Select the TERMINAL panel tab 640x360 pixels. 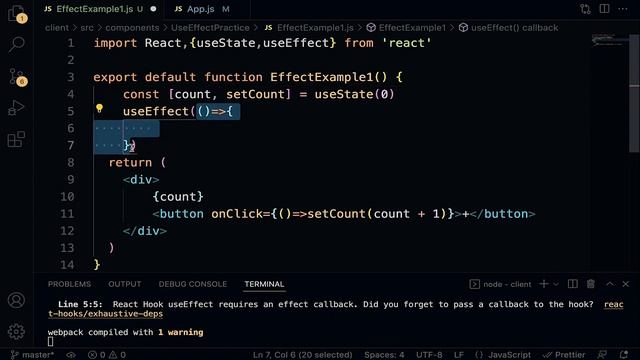click(264, 284)
